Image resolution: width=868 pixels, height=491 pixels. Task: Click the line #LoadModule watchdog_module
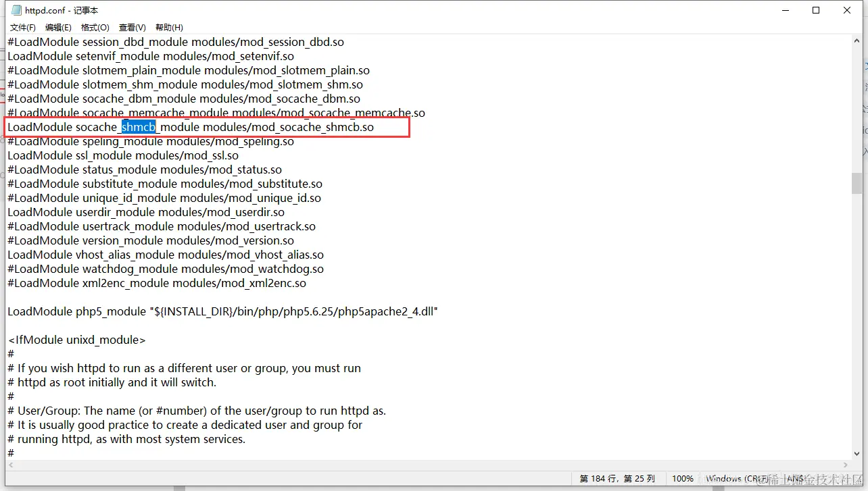[x=166, y=269]
